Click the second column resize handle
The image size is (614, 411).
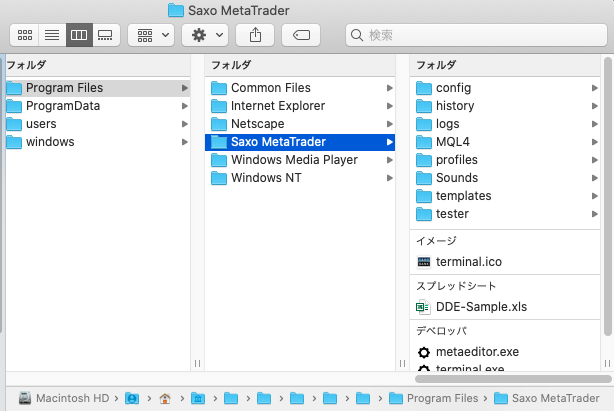coord(402,364)
